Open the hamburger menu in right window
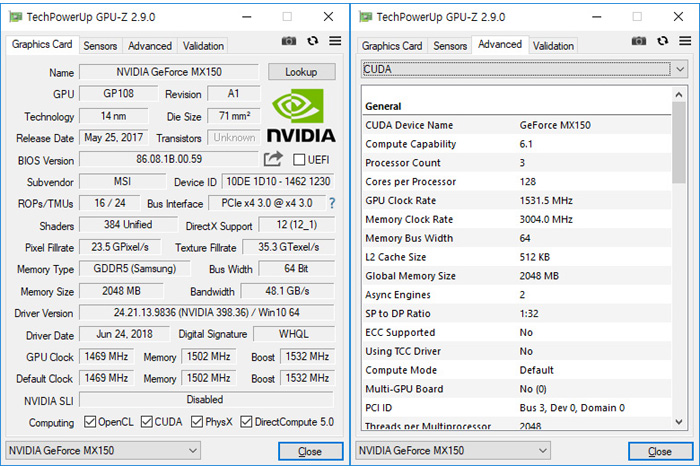Viewport: 700px width, 470px height. [x=684, y=41]
